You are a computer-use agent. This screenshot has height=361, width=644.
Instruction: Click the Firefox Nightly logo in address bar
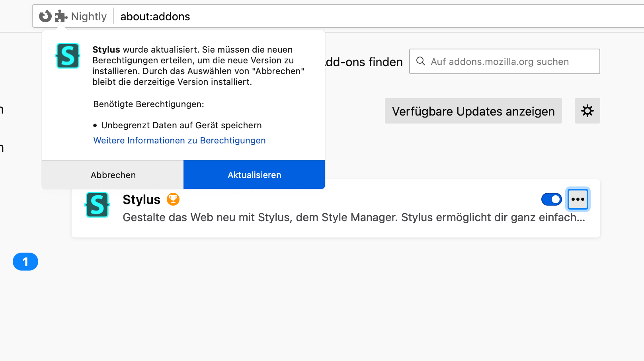[x=45, y=16]
